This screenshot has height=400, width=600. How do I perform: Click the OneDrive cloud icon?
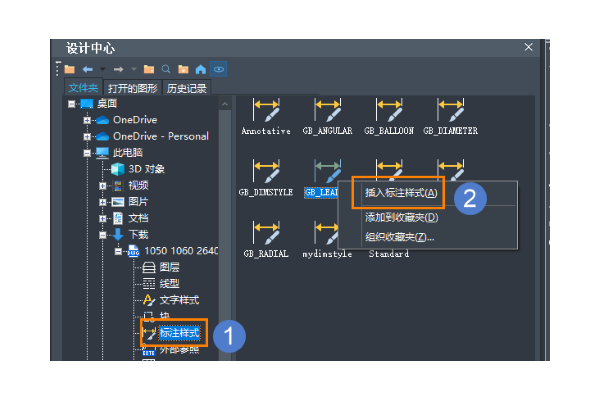pos(102,120)
